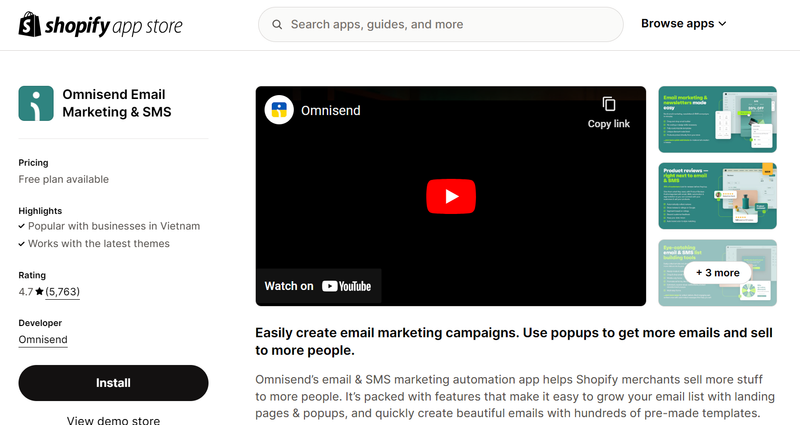Open the Product reviews screenshot thumbnail
Viewport: 800px width, 425px height.
click(717, 195)
